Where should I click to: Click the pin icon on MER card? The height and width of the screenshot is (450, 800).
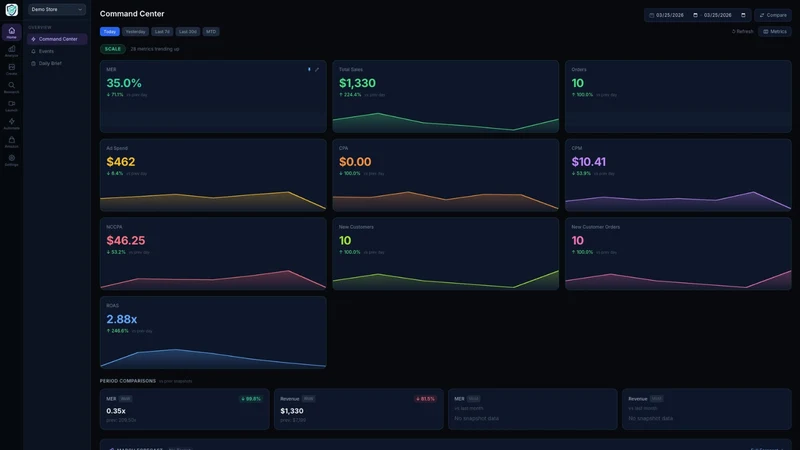pos(309,69)
